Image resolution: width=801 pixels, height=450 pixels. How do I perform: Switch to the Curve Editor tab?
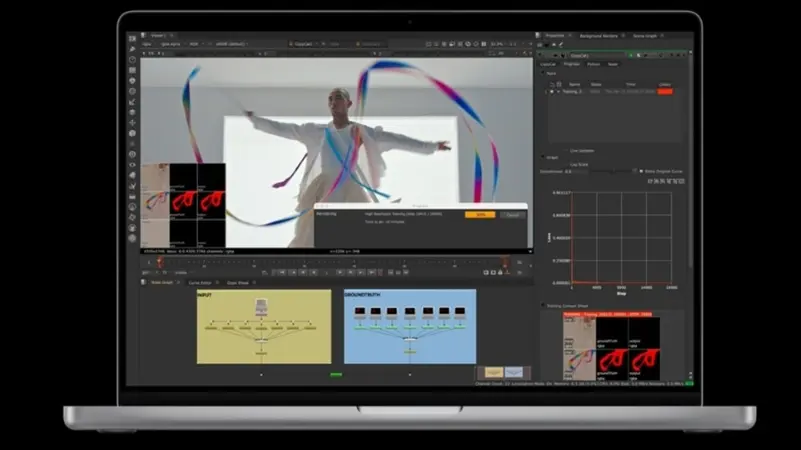200,282
